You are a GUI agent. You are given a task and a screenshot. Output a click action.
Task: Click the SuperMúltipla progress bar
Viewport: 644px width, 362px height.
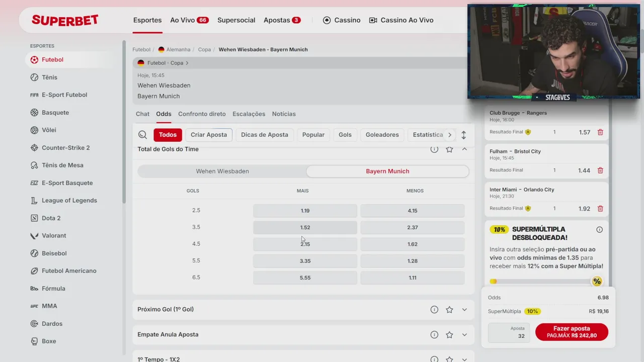(x=545, y=282)
